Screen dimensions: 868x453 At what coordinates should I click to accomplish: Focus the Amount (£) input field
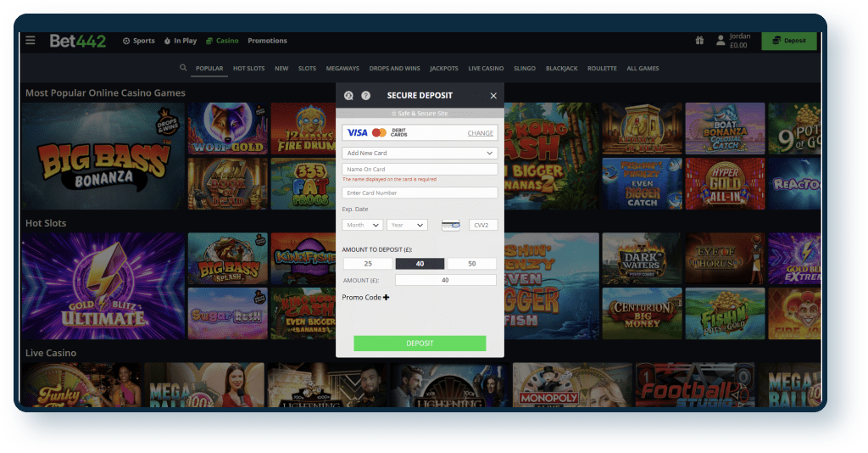click(x=446, y=280)
